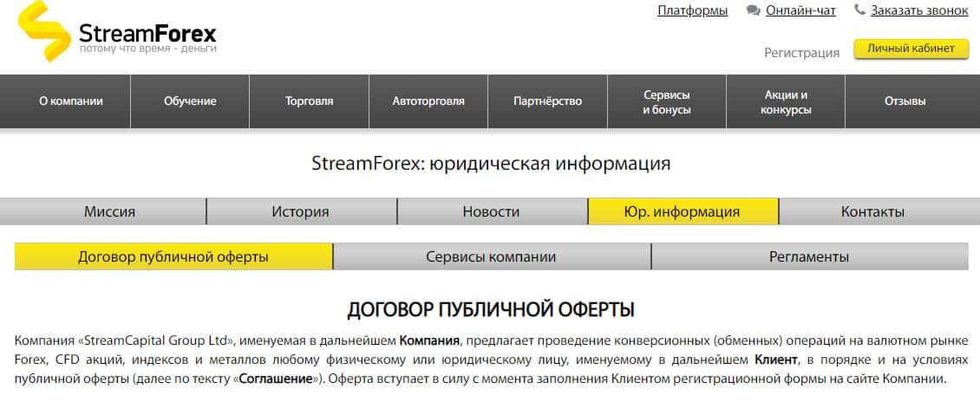980x402 pixels.
Task: Click the heading StreamForex: юридическая информация
Action: [x=491, y=164]
